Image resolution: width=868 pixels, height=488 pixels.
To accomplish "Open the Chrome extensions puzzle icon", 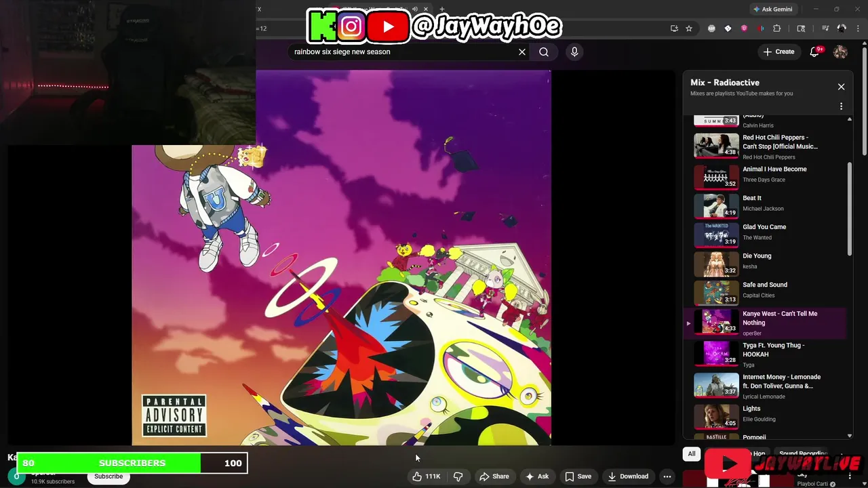I will click(777, 28).
